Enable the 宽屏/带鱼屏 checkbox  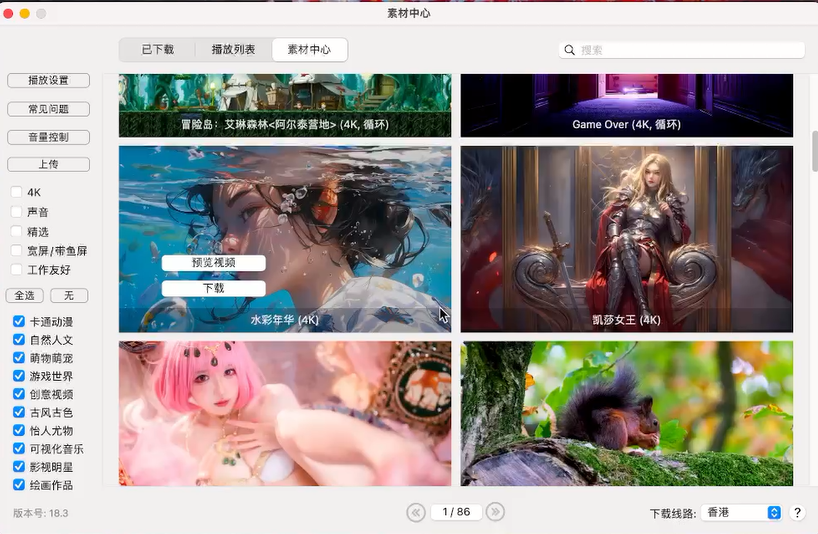(17, 250)
